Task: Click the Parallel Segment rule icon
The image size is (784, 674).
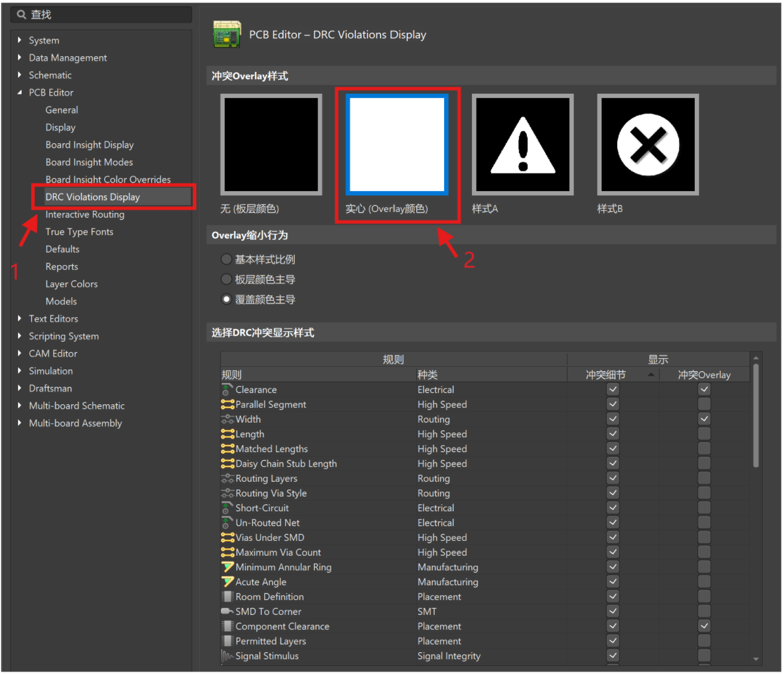Action: [x=228, y=404]
